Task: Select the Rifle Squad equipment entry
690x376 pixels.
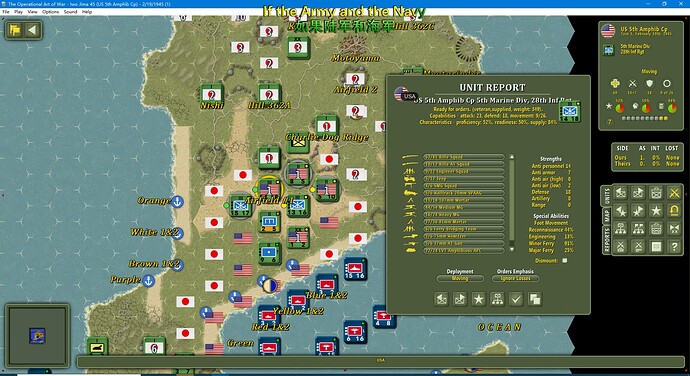Action: click(x=464, y=157)
